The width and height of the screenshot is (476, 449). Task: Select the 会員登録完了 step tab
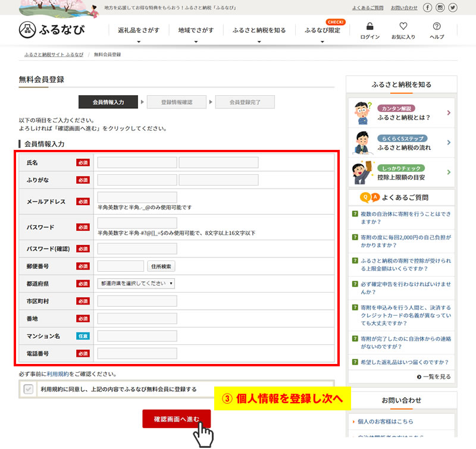(x=245, y=102)
